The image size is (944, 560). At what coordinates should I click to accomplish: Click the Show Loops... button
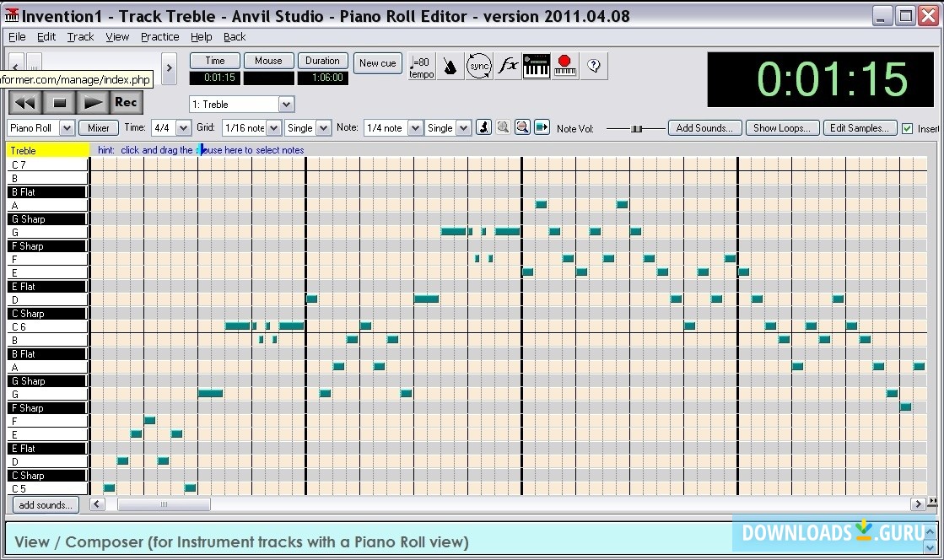click(x=782, y=127)
